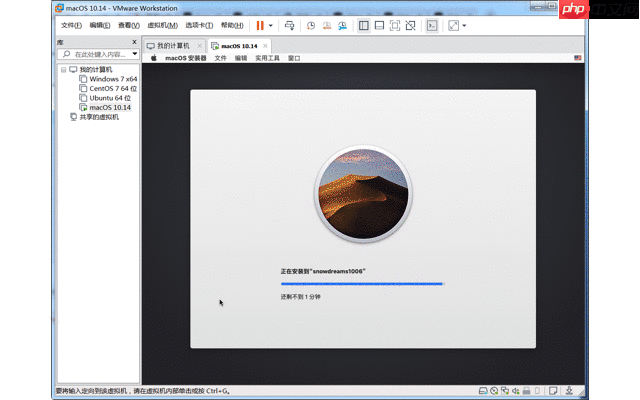The image size is (640, 400).
Task: Click the 正在安装到 snowdreams1006 text
Action: [x=323, y=271]
